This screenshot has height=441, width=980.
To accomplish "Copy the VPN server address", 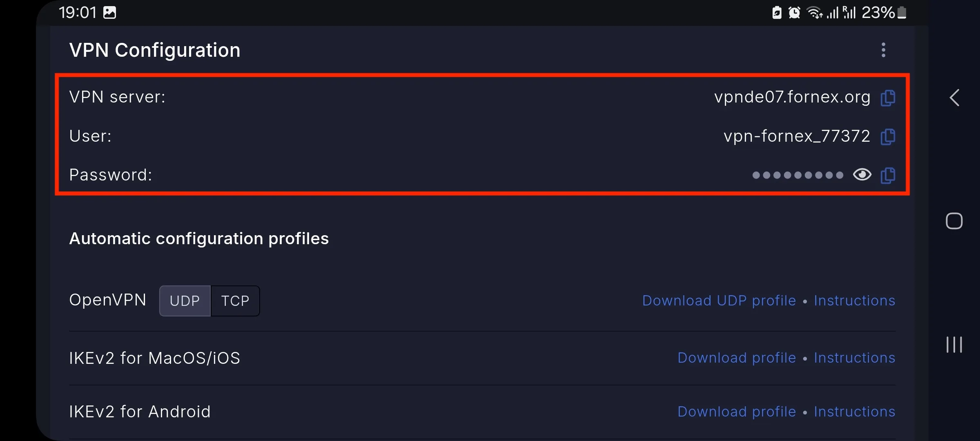I will (888, 98).
